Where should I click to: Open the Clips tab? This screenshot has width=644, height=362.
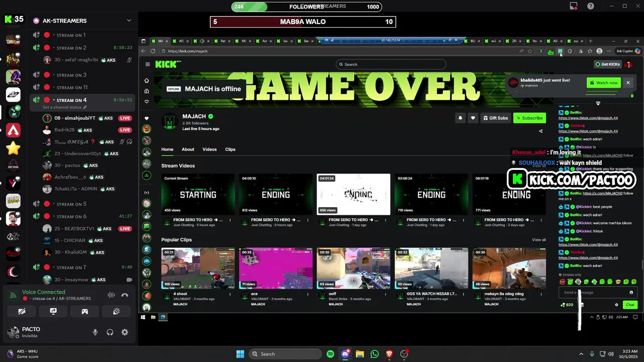[x=230, y=149]
